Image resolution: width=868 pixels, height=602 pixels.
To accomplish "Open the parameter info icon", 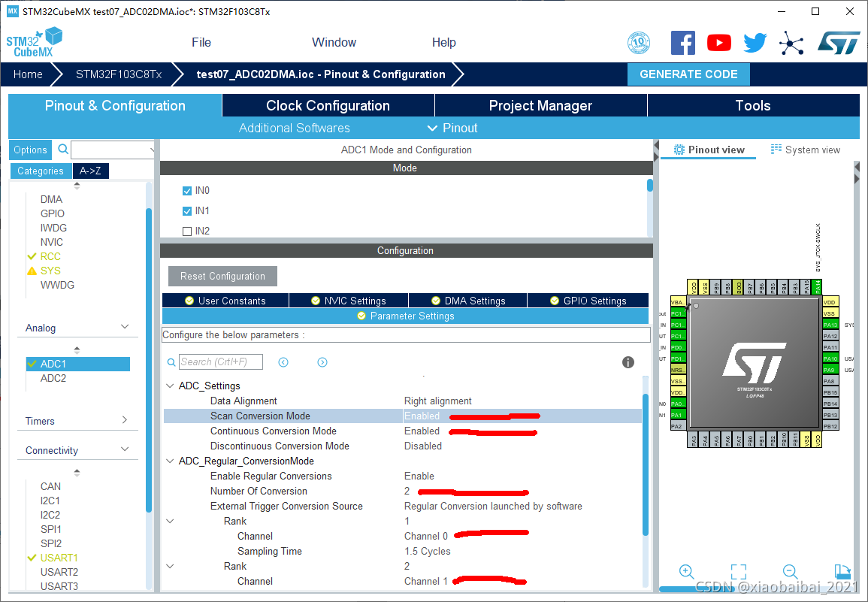I will click(628, 362).
